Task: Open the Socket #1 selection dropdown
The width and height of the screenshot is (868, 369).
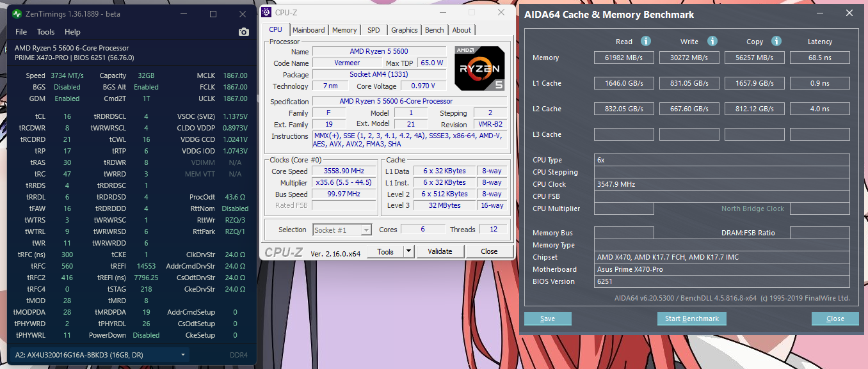Action: point(342,230)
